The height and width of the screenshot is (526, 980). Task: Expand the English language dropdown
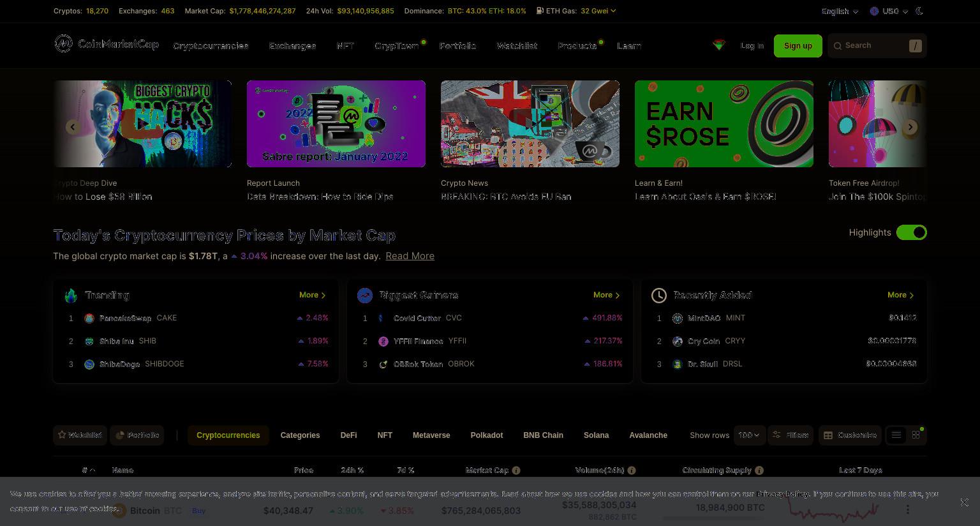pos(840,11)
